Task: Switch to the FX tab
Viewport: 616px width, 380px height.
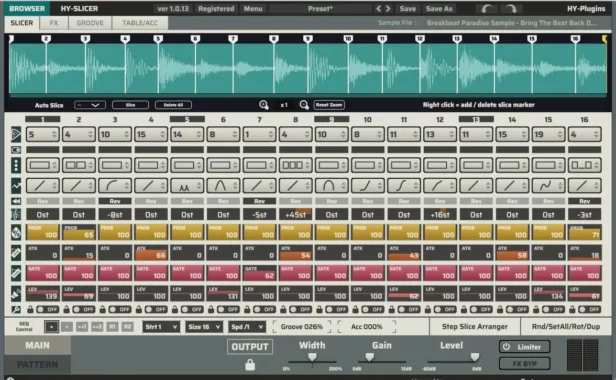Action: point(54,23)
